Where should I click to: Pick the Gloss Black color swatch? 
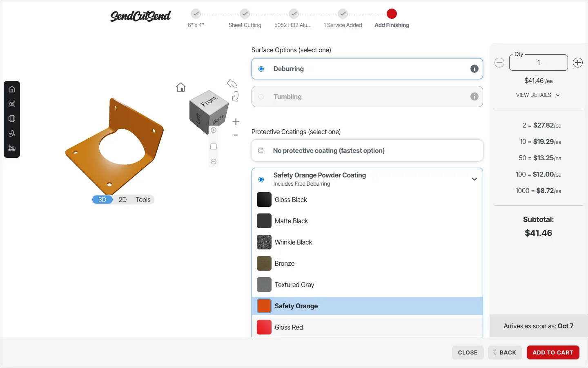264,200
